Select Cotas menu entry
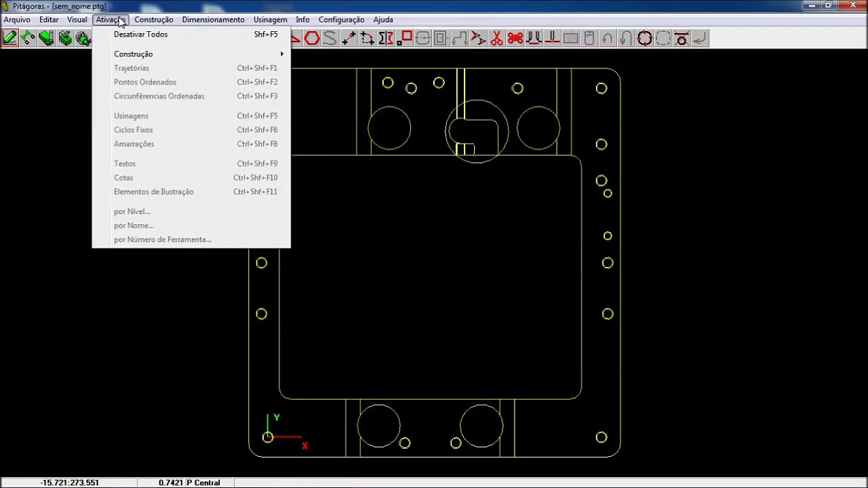 (x=191, y=178)
